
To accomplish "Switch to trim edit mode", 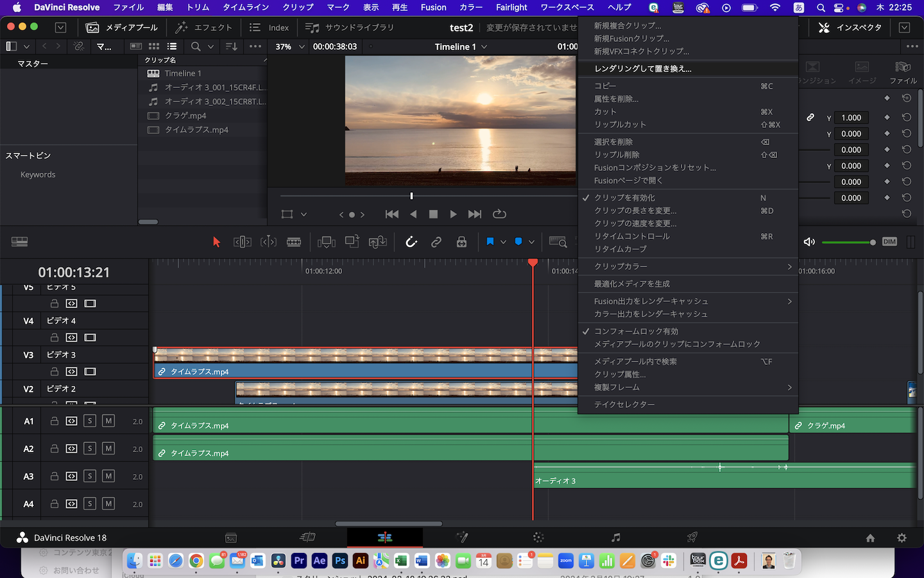I will click(242, 242).
